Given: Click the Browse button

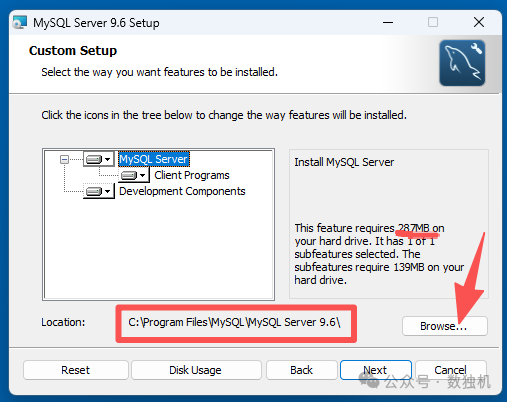Looking at the screenshot, I should tap(445, 326).
